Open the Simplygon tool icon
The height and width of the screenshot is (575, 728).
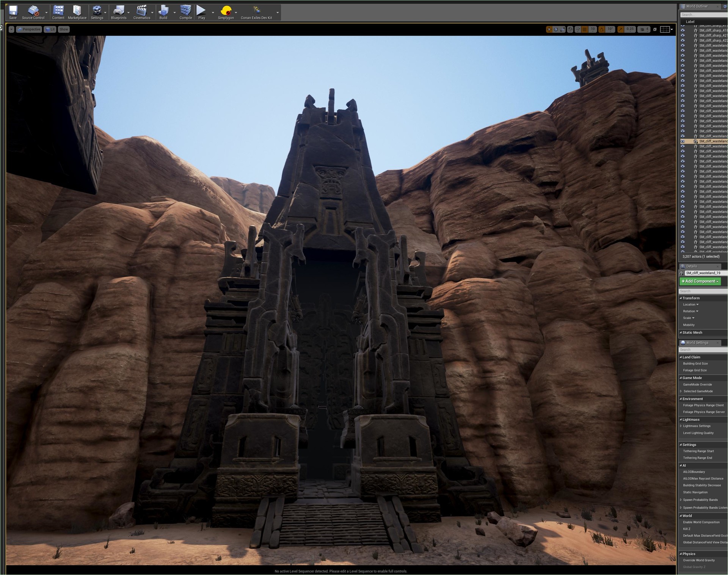(x=226, y=11)
